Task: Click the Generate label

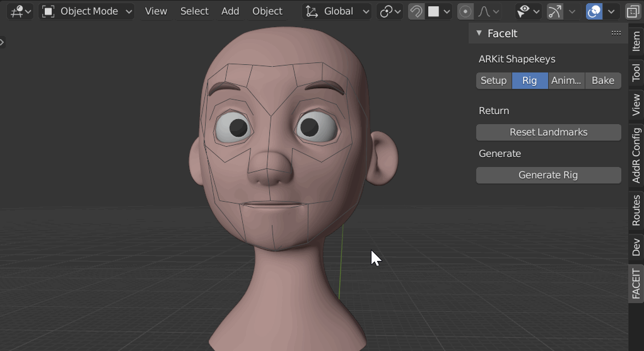Action: 500,154
